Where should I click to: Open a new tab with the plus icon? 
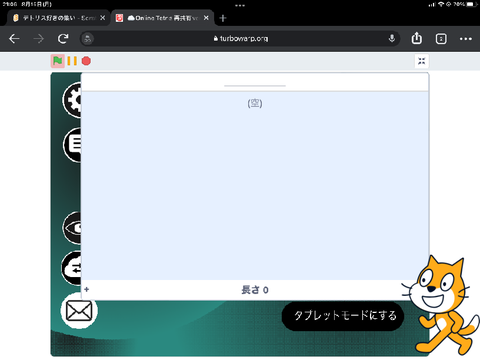click(x=223, y=18)
